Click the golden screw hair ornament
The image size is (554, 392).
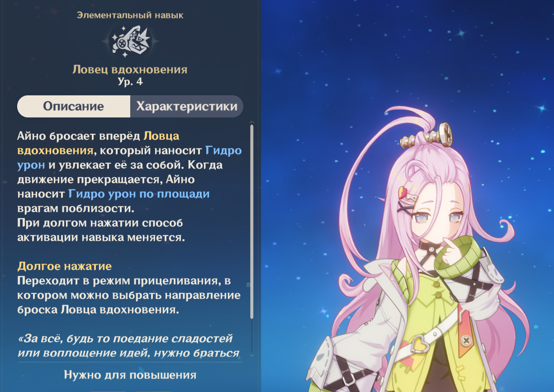[x=426, y=137]
